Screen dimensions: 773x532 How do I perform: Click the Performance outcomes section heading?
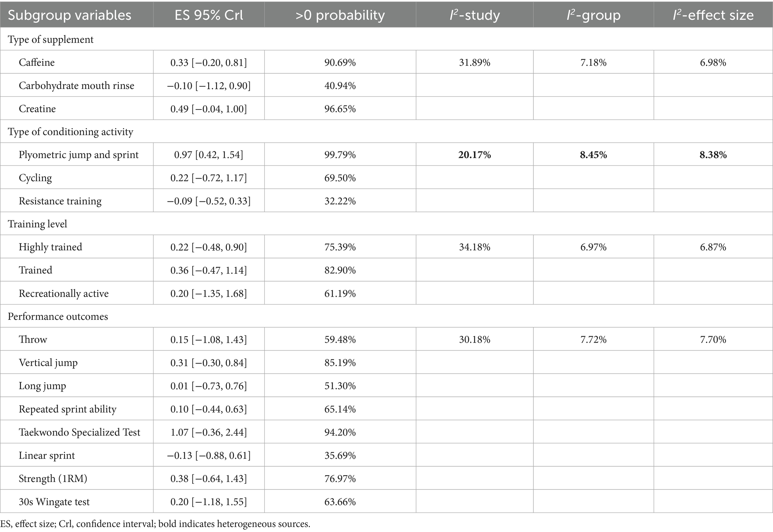(x=58, y=316)
